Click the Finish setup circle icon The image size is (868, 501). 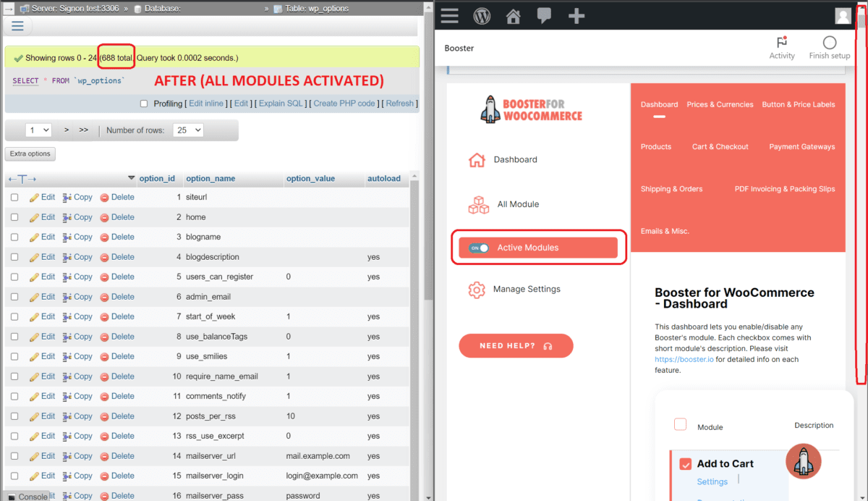click(x=830, y=43)
